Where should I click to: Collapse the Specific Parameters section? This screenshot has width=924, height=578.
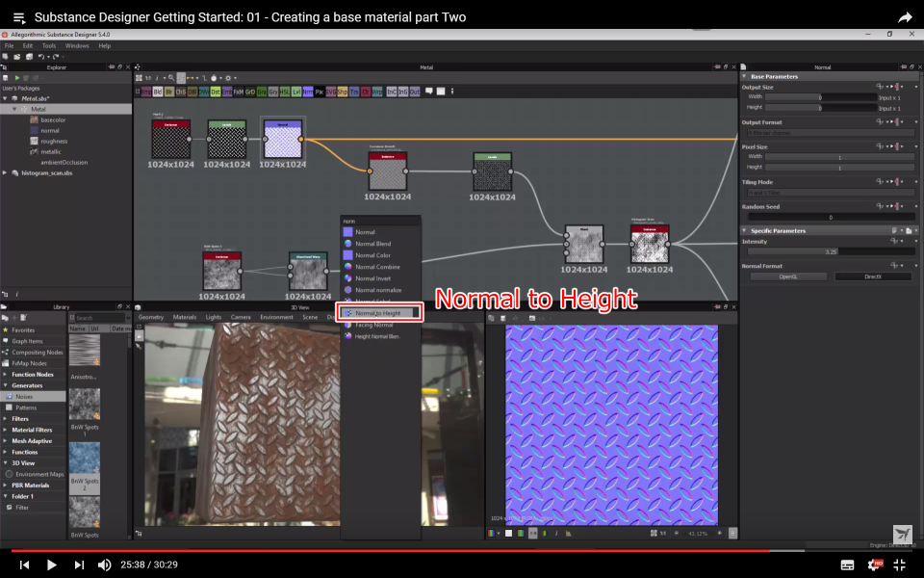[744, 230]
